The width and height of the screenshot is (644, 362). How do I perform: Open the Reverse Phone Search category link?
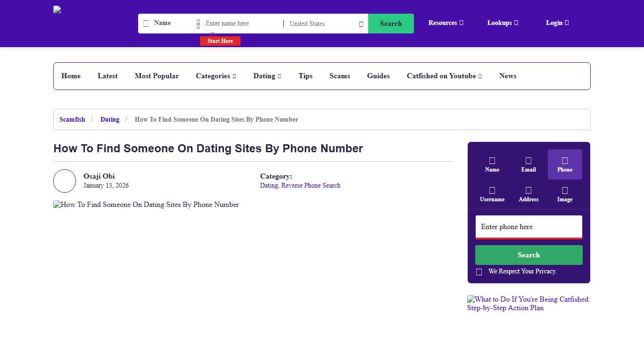coord(311,185)
